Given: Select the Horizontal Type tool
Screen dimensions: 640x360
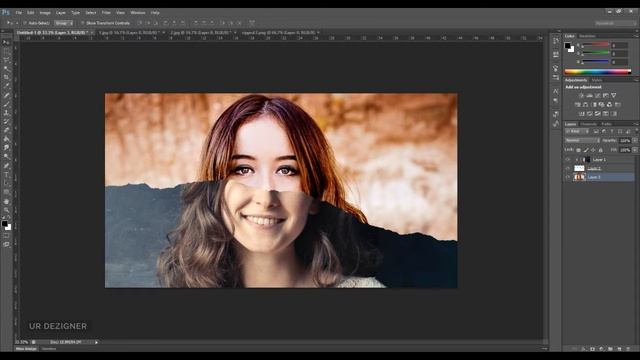Looking at the screenshot, I should tap(6, 174).
